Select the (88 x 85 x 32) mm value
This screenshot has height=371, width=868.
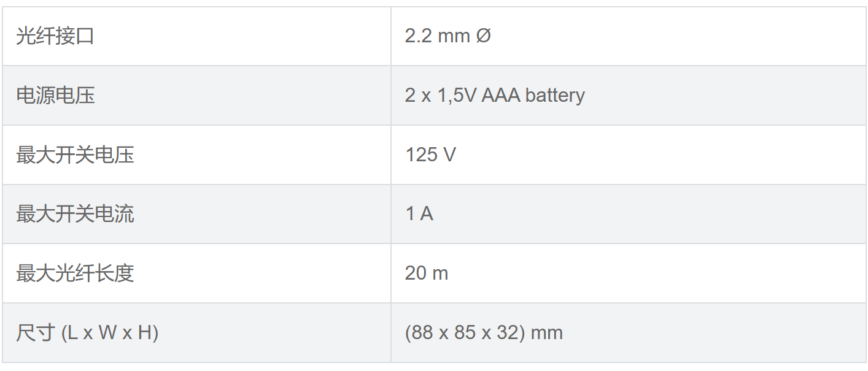pos(483,333)
